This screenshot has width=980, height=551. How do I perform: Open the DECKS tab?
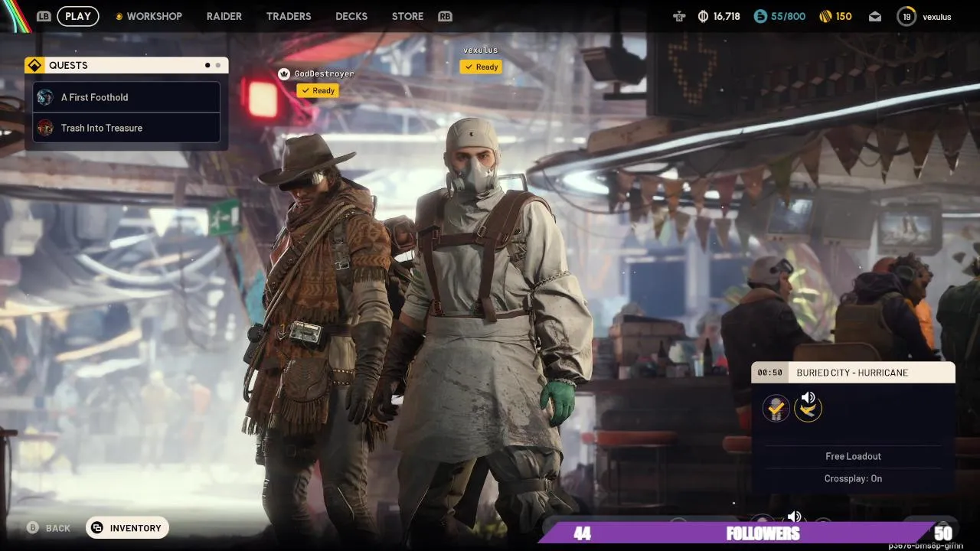tap(351, 16)
